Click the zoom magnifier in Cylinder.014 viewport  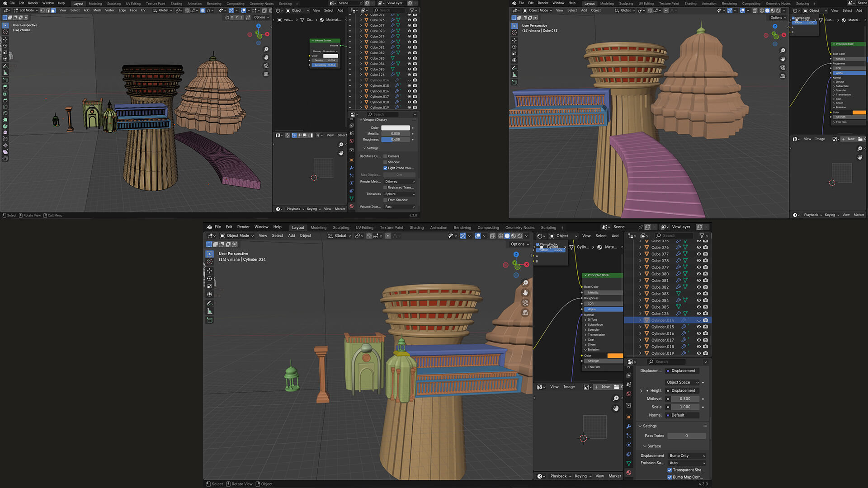(525, 283)
